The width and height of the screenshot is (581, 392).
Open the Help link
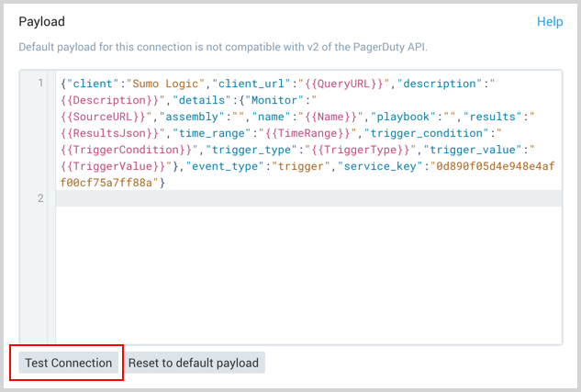pyautogui.click(x=550, y=21)
